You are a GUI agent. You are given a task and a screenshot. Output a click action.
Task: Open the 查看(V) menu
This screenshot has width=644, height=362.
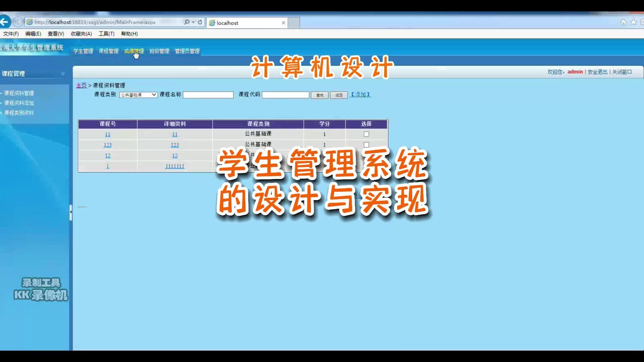click(x=56, y=34)
